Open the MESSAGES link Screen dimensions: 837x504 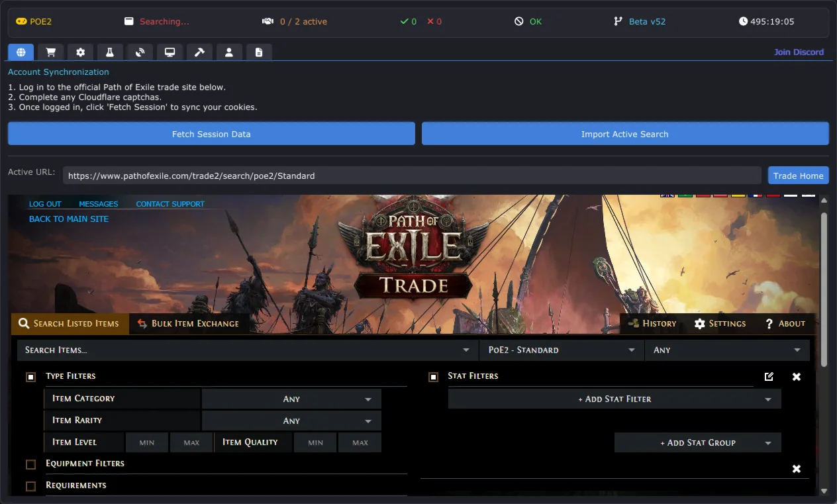(99, 204)
